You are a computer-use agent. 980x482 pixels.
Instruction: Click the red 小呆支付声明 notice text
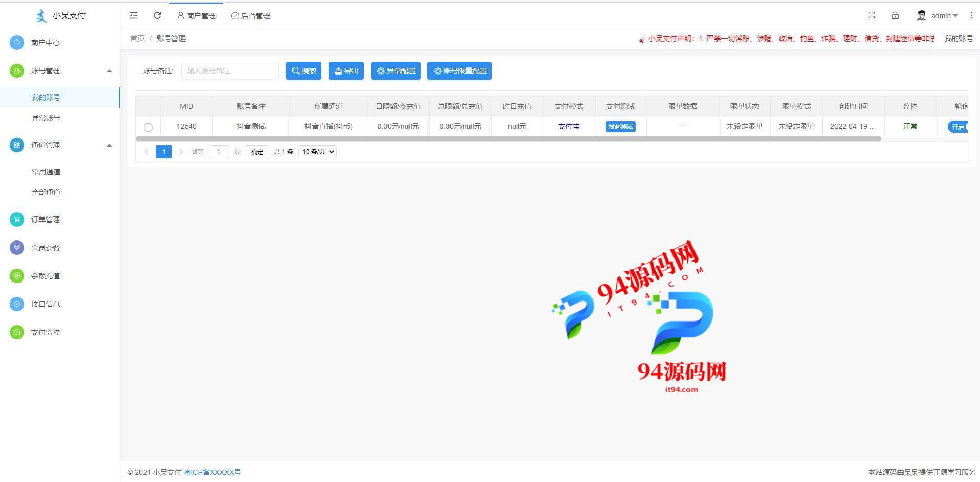(x=791, y=38)
